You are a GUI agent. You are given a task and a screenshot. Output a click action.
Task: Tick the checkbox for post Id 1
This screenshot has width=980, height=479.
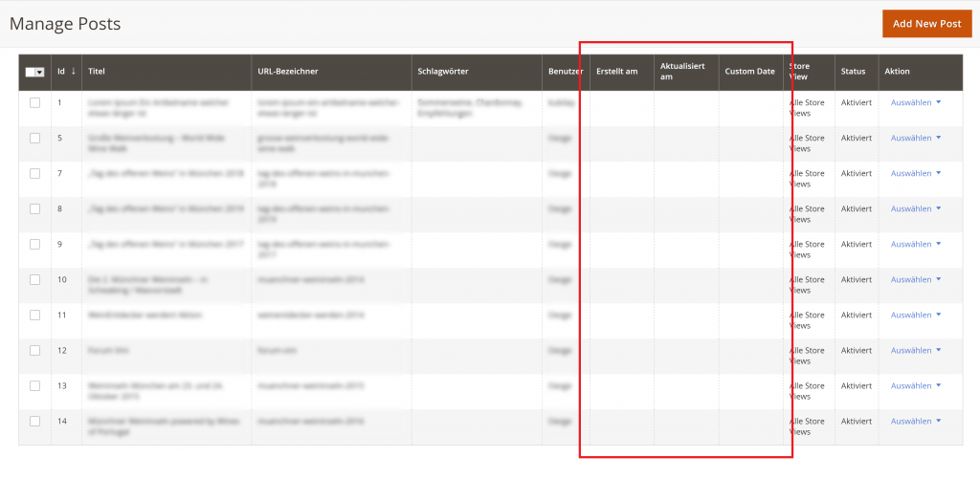pos(35,102)
